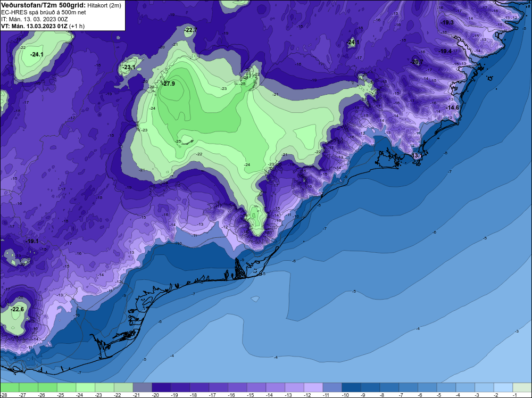Screen dimensions: 532x398
Task: Click the gray legend swatch between -21 and -20
Action: [143, 387]
